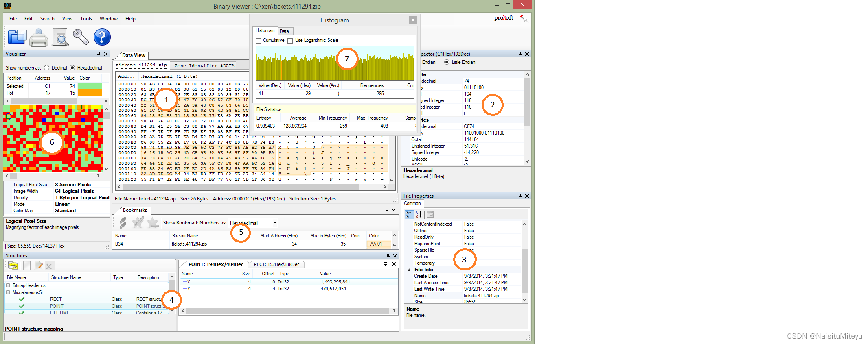
Task: Click Alphabetical sort icon in File Properties
Action: pyautogui.click(x=418, y=215)
